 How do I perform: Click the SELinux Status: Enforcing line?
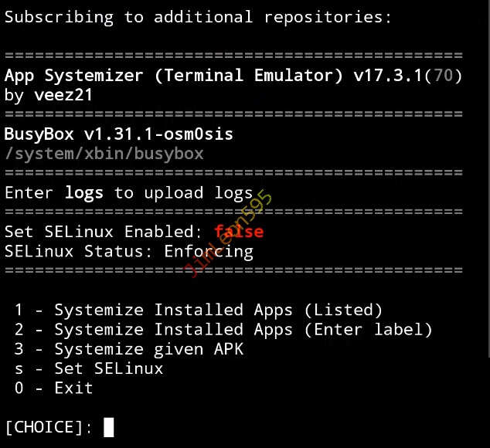[x=128, y=251]
